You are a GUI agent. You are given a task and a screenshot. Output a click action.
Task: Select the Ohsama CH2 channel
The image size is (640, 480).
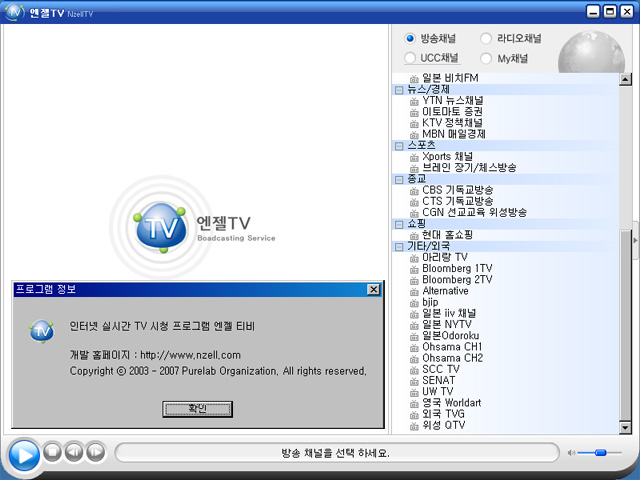452,358
